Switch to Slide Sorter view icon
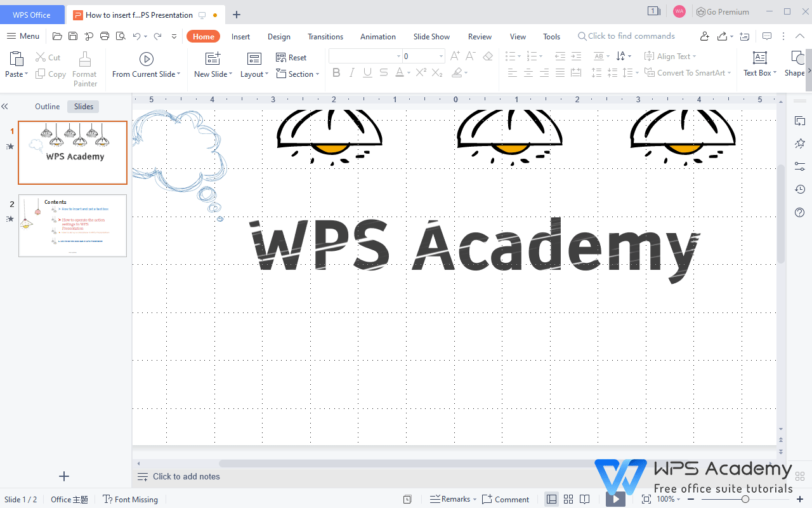 click(x=568, y=499)
